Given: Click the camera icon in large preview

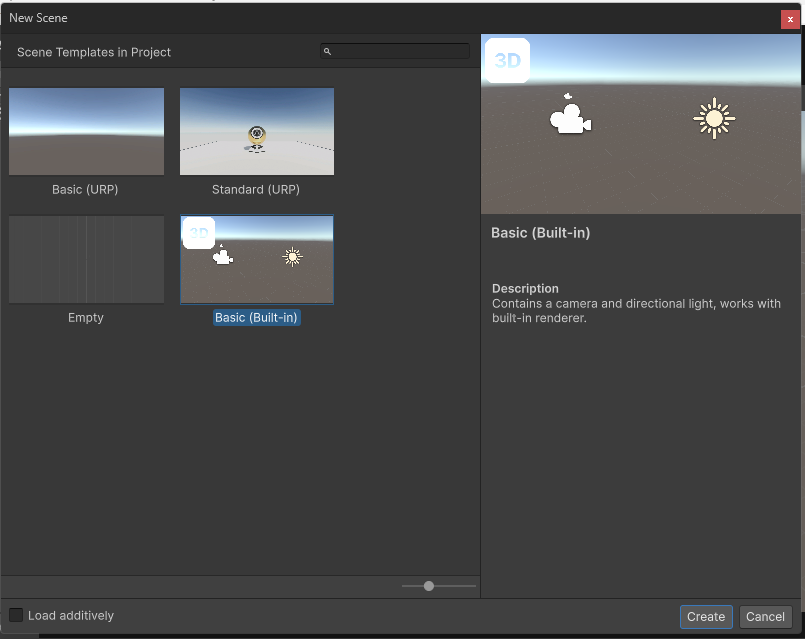Looking at the screenshot, I should [x=570, y=117].
